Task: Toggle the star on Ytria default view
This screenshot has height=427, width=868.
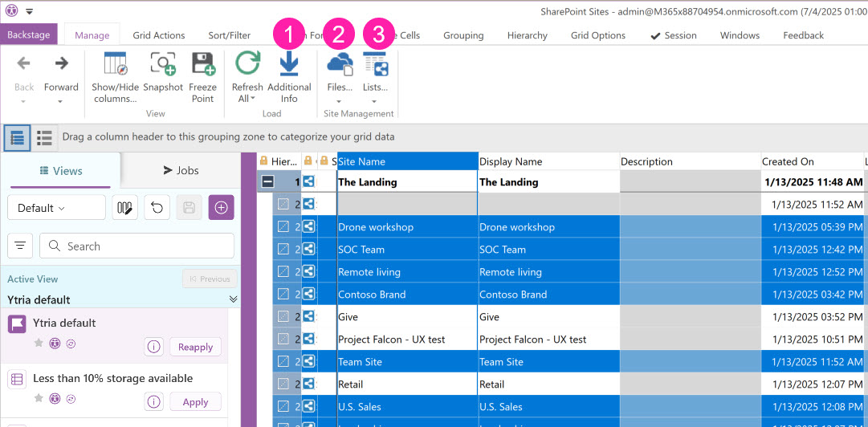Action: (39, 344)
